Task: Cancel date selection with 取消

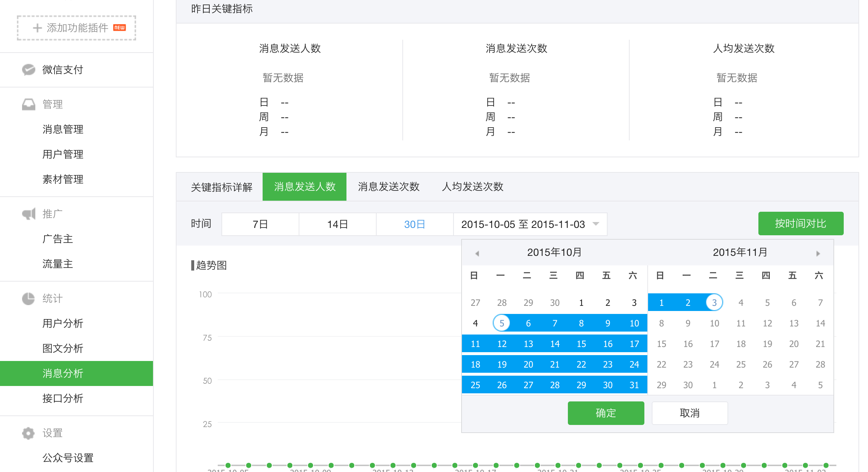Action: pyautogui.click(x=690, y=413)
